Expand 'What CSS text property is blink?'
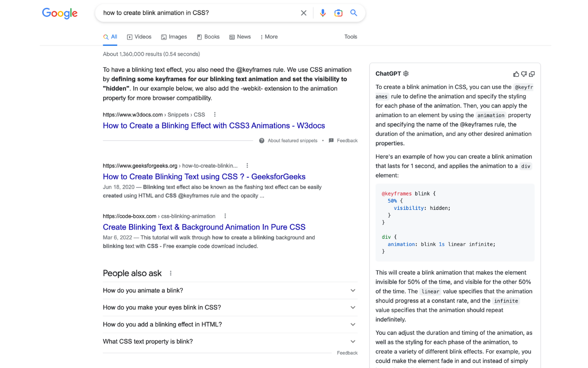The image size is (588, 368). pos(230,342)
